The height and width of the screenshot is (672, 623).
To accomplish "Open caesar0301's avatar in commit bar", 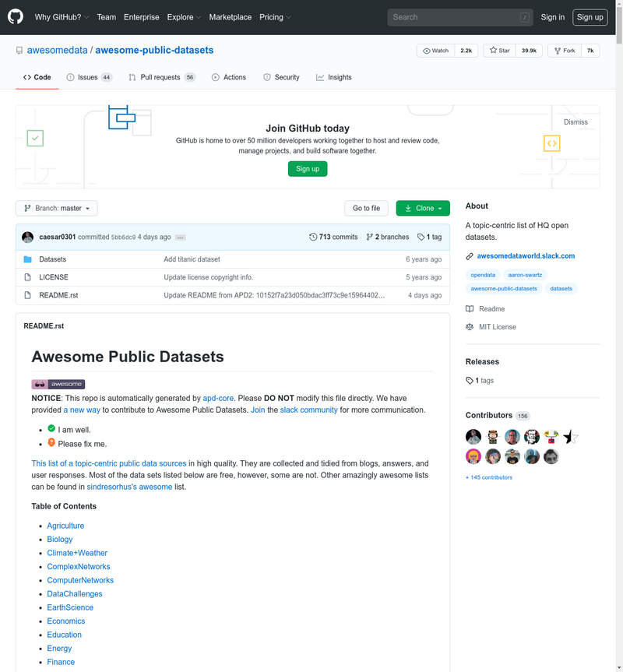I will tap(28, 237).
